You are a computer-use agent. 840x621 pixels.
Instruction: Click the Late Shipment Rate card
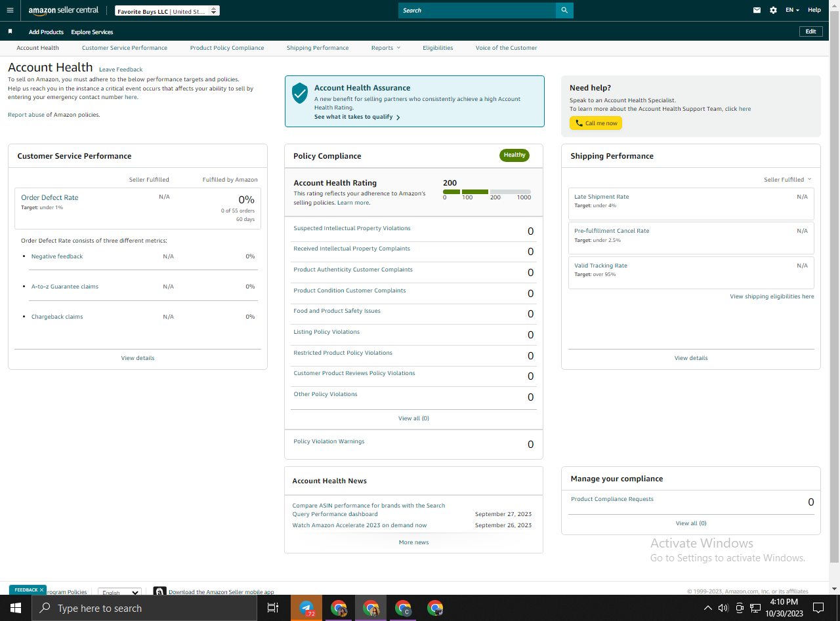pos(691,203)
